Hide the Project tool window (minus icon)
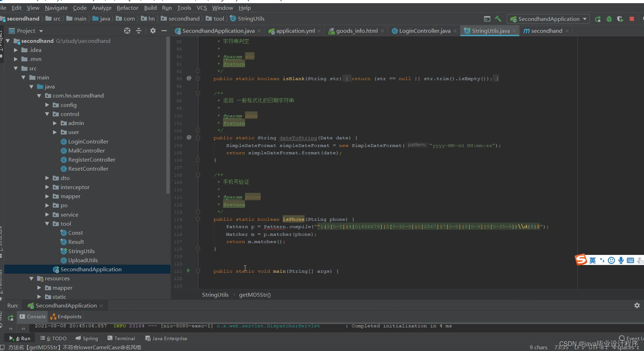Image resolution: width=644 pixels, height=351 pixels. [164, 31]
